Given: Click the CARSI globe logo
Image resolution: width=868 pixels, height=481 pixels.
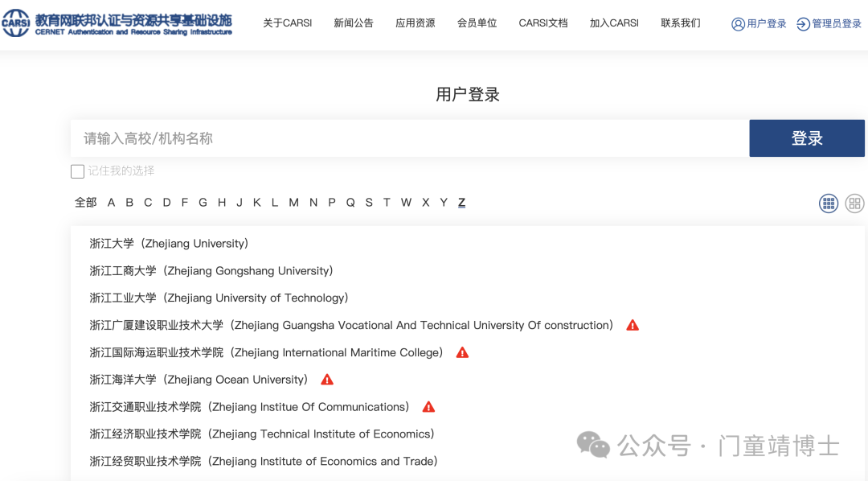Looking at the screenshot, I should point(15,23).
